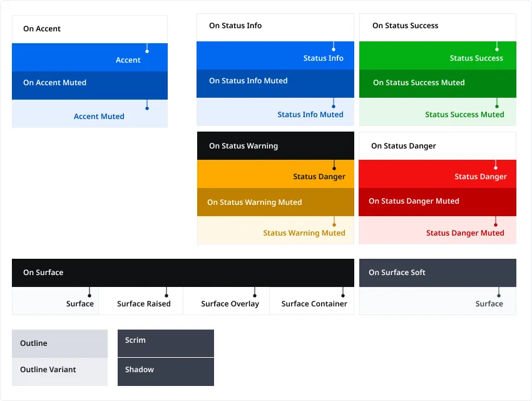Select the Outline swatch
The image size is (532, 401).
click(x=59, y=343)
